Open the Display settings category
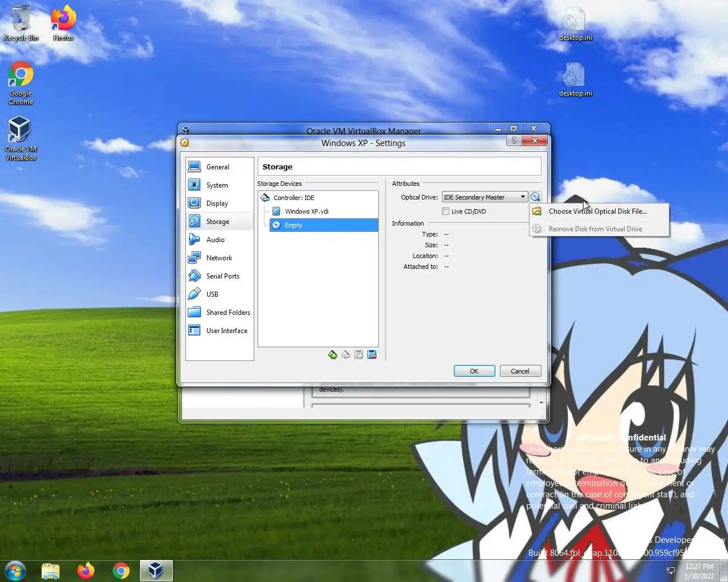Viewport: 728px width, 582px height. pyautogui.click(x=219, y=203)
